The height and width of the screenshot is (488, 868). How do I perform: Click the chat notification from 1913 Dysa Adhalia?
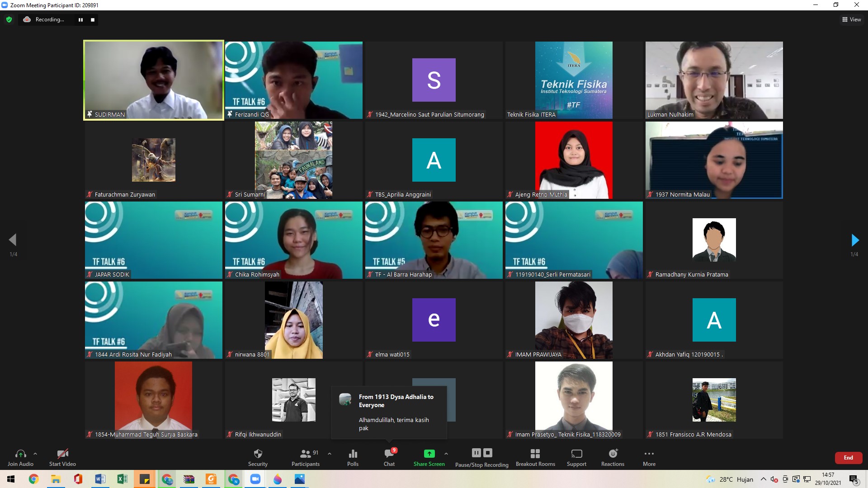coord(389,412)
